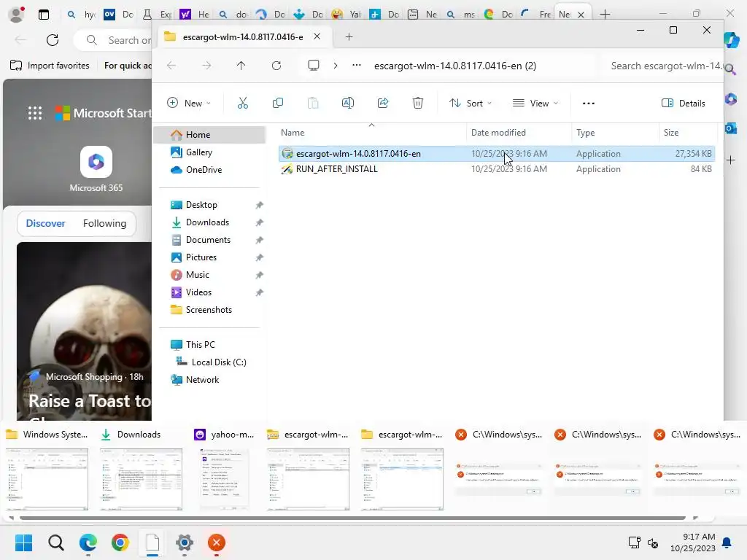Open taskbar Search

pos(55,542)
